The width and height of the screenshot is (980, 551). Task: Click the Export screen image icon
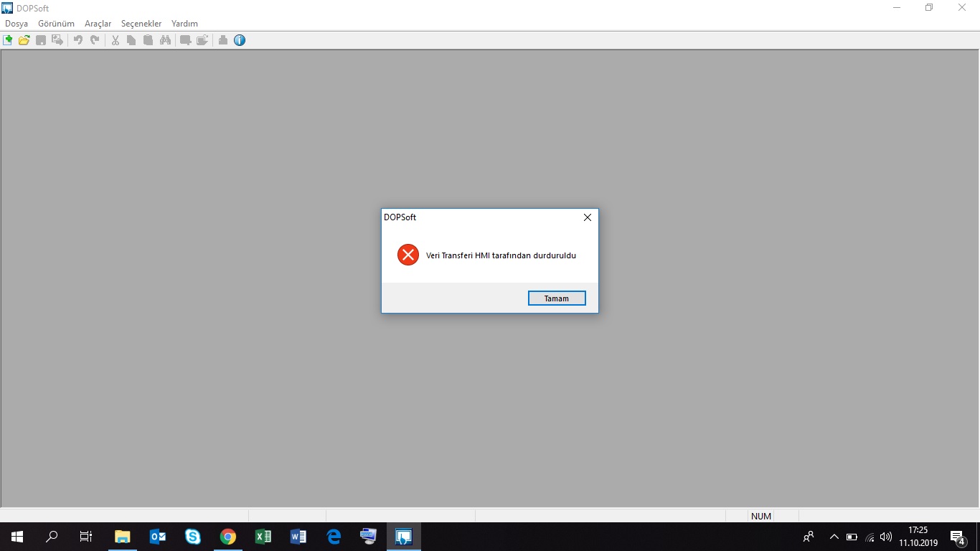57,40
